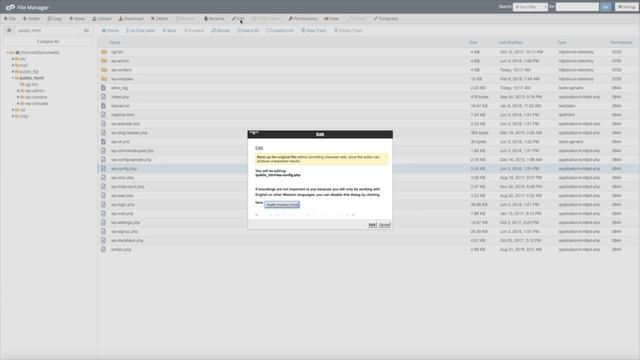Click the Download toolbar button
The image size is (640, 360).
coord(131,19)
